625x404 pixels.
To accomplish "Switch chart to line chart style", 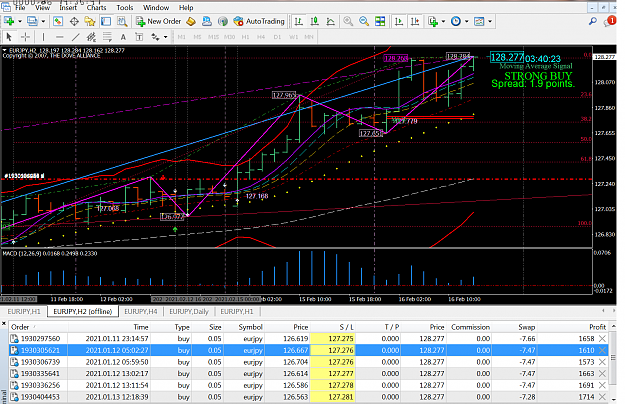I will click(x=330, y=21).
